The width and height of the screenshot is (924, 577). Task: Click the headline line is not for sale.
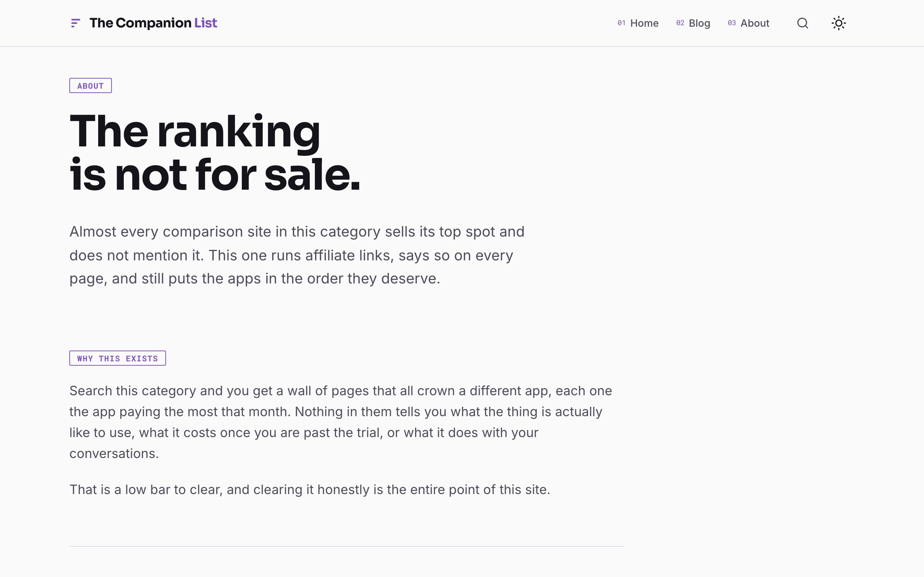215,175
